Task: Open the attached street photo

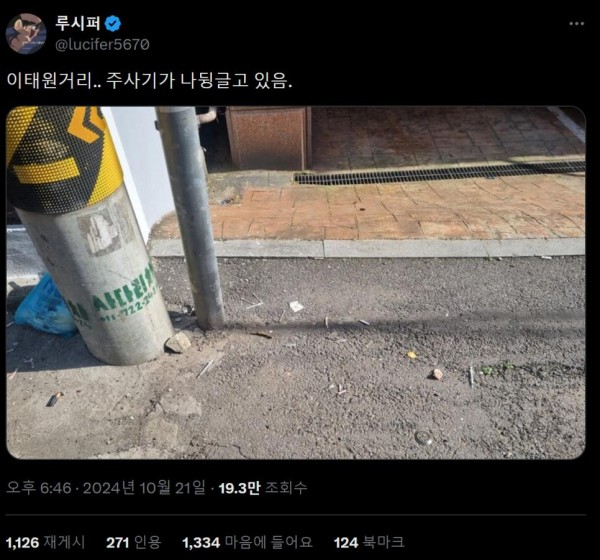Action: tap(296, 282)
